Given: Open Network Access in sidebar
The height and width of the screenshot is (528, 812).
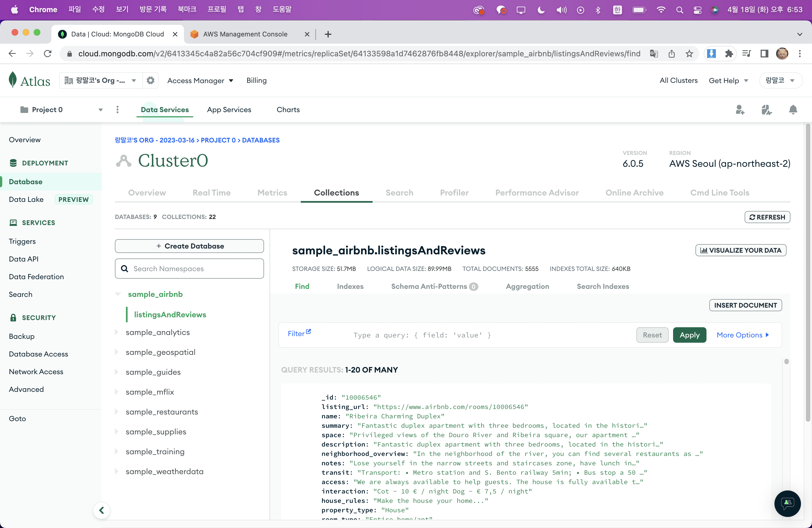Looking at the screenshot, I should [36, 371].
